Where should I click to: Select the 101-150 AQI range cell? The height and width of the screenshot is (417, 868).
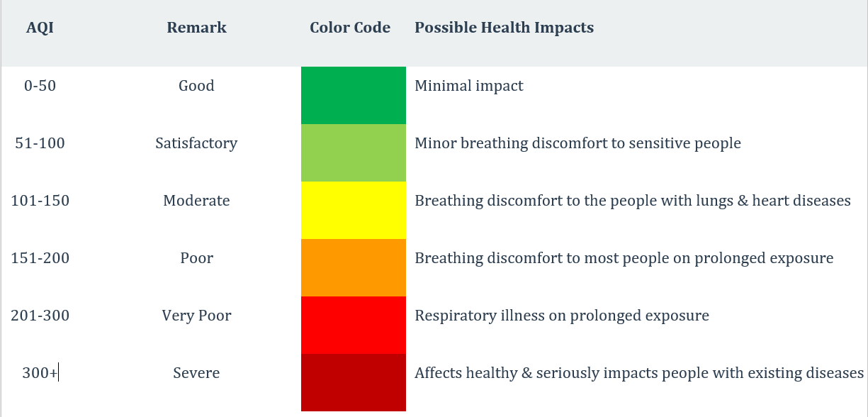[40, 201]
